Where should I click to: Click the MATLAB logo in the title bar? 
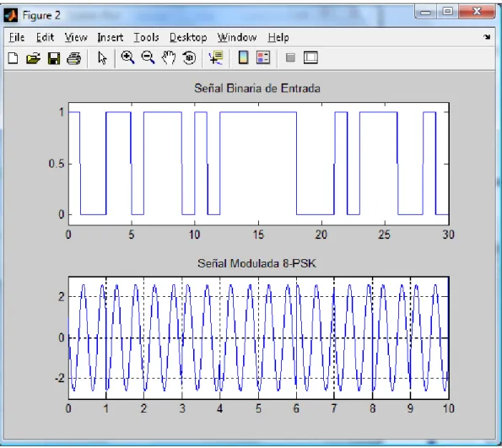pos(11,15)
